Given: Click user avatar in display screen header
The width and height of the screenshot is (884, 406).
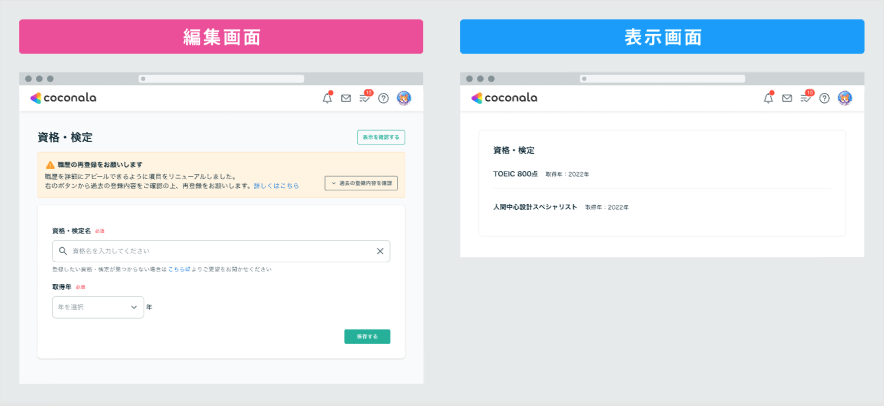Looking at the screenshot, I should (x=844, y=98).
